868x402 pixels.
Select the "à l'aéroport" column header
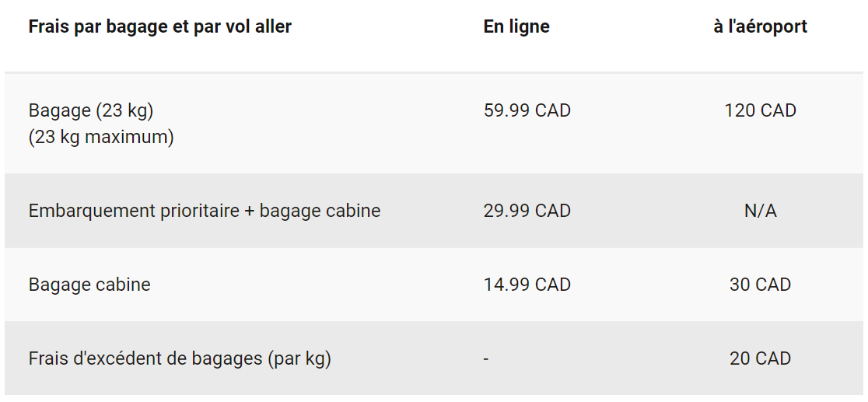click(760, 26)
